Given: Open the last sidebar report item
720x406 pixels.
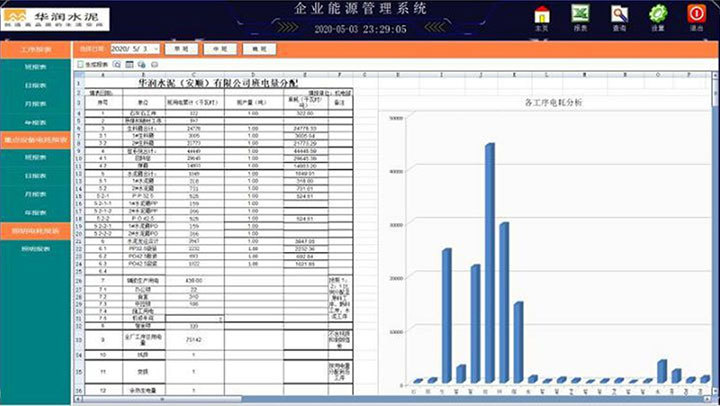Looking at the screenshot, I should coord(35,249).
